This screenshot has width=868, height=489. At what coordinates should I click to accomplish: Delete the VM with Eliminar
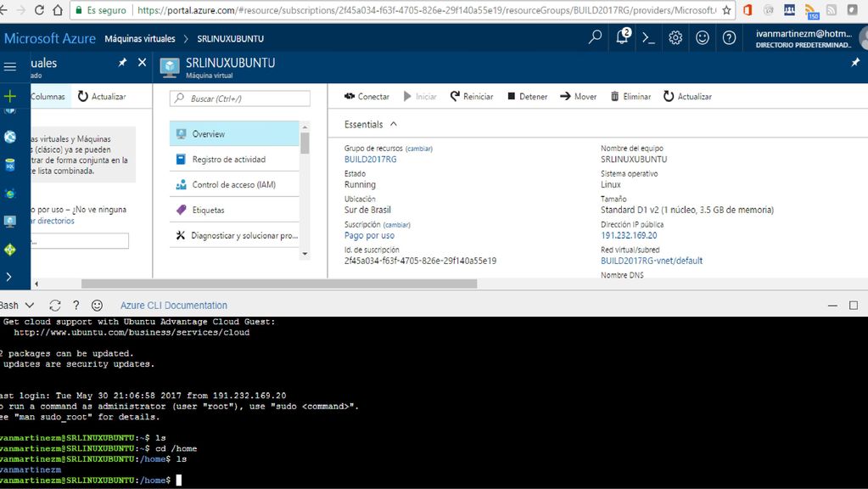(630, 97)
